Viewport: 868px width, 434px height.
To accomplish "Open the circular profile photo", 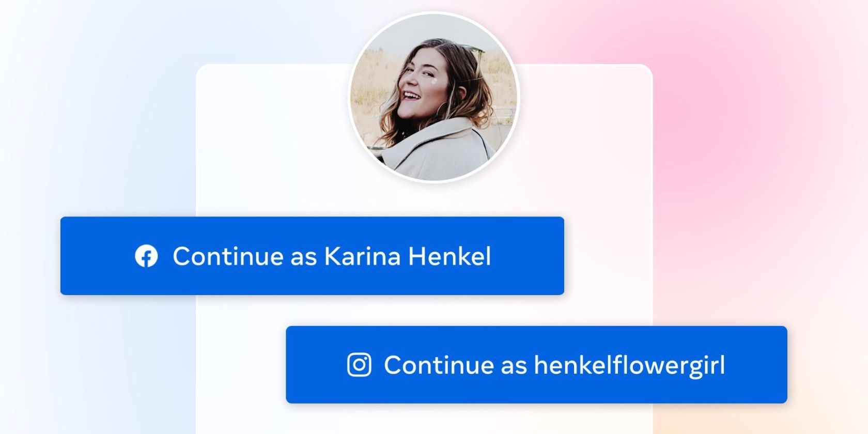I will (433, 97).
